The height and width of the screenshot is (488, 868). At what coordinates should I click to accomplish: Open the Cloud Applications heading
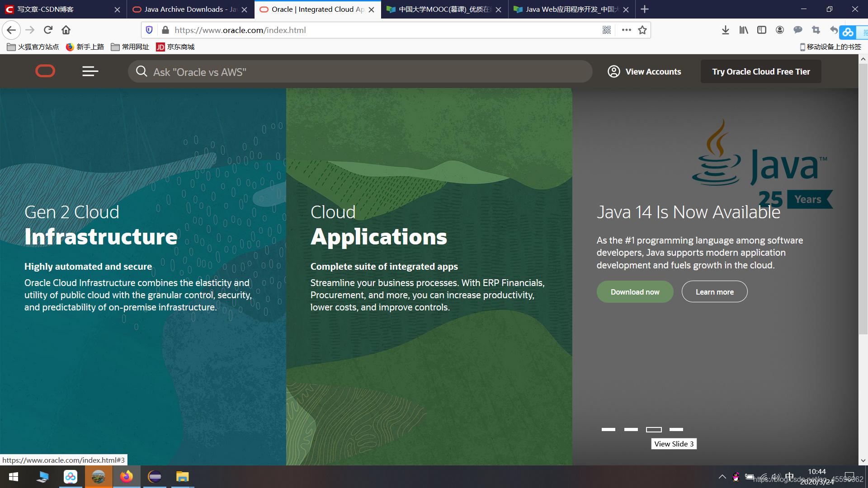378,225
